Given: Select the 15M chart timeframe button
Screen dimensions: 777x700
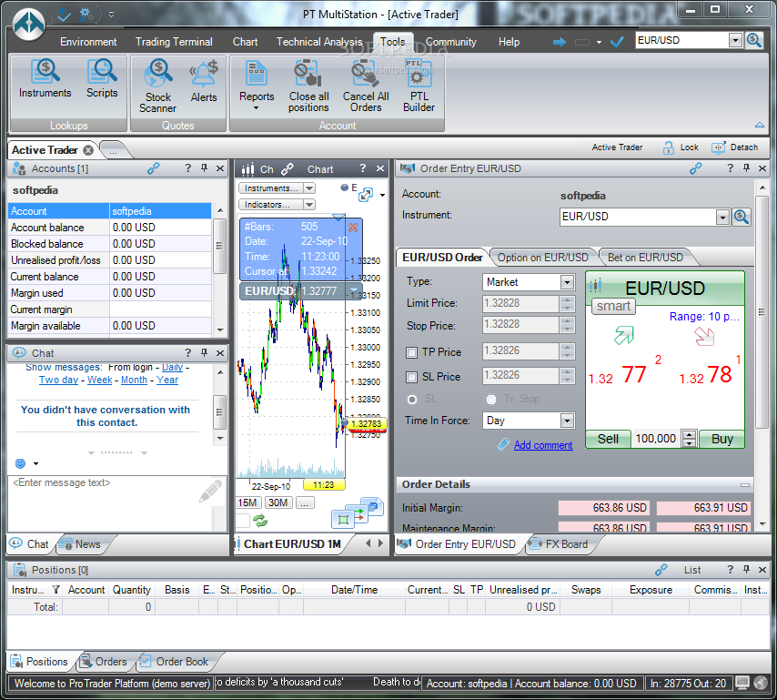Looking at the screenshot, I should point(247,502).
